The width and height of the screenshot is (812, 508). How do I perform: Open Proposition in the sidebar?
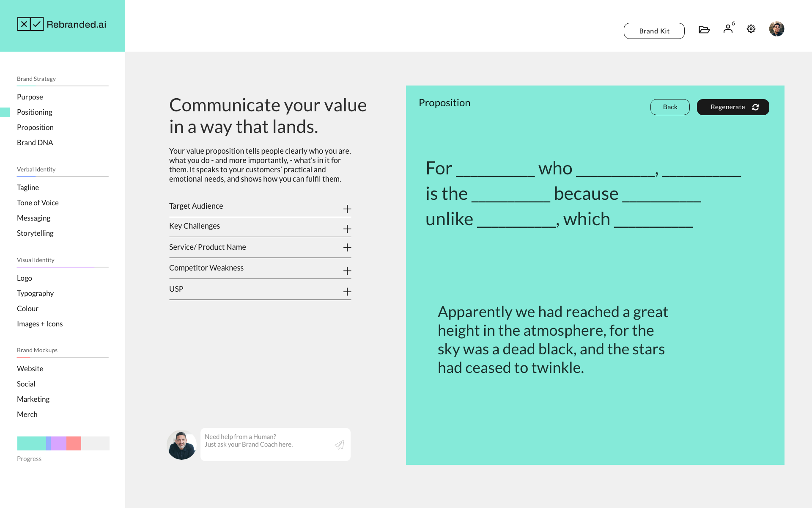35,127
